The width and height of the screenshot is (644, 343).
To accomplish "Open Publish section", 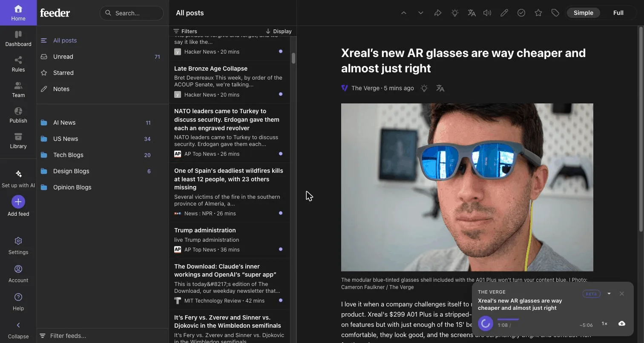I will point(18,115).
